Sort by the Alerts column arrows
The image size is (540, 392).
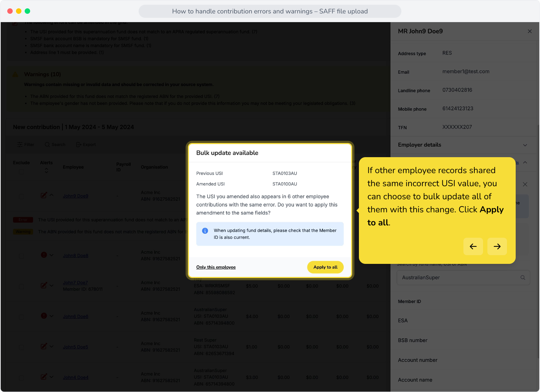[x=46, y=170]
